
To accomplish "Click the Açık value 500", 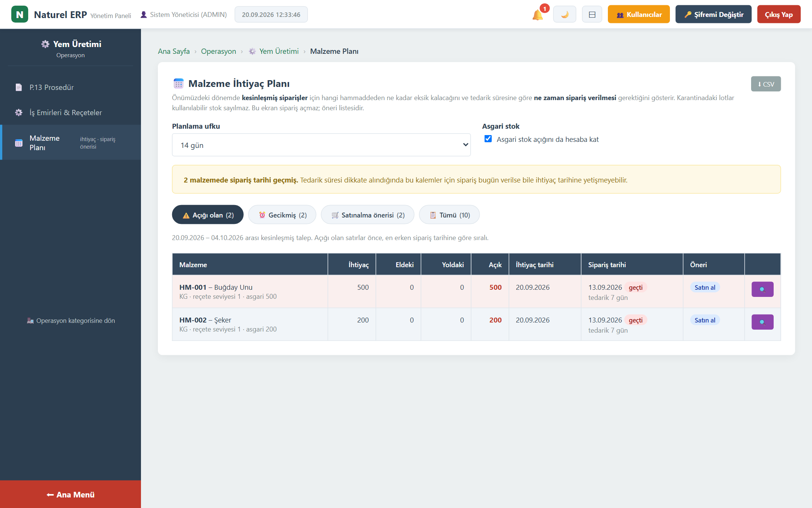I will (x=495, y=287).
